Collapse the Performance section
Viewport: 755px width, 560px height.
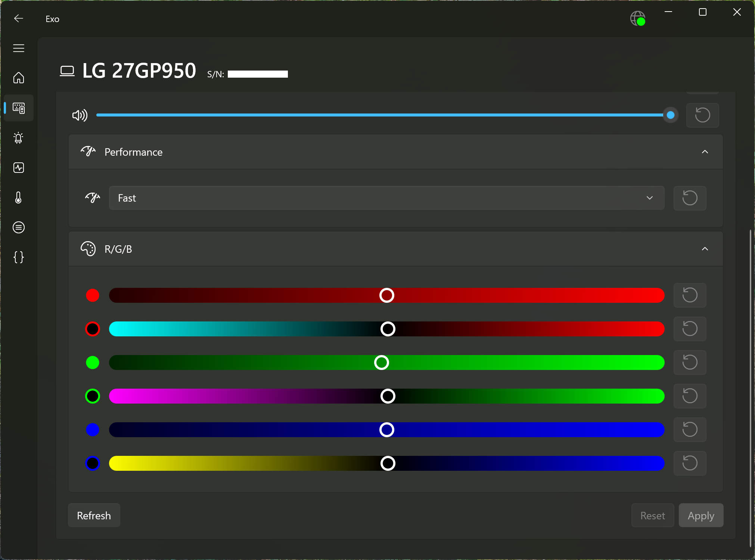(x=705, y=152)
